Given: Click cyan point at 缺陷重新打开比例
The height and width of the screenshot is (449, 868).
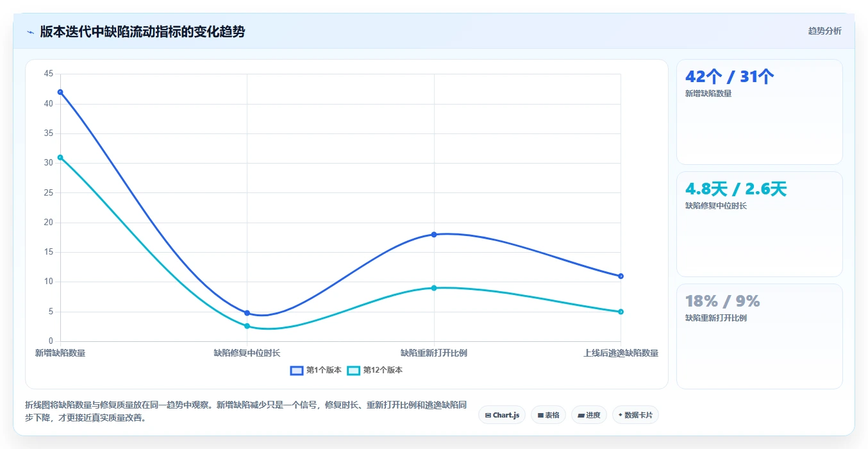Looking at the screenshot, I should [434, 288].
